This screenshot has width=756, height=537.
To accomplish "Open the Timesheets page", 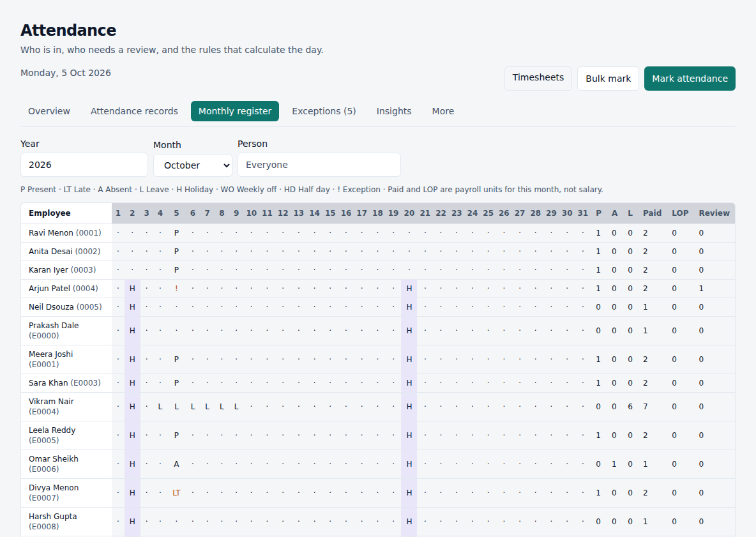I will click(538, 78).
